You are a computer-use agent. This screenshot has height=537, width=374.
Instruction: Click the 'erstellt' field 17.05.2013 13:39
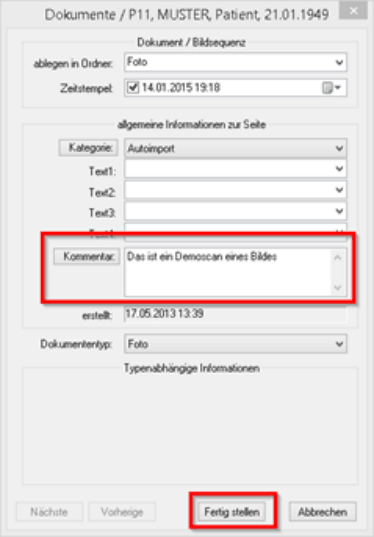[235, 314]
